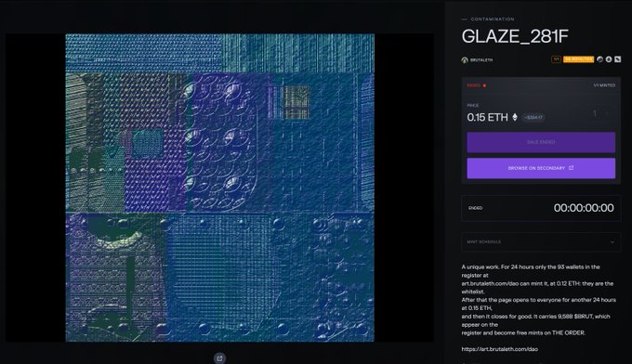Click the CONTAMINATION collection label
Viewport: 632px width, 364px height.
[x=493, y=19]
